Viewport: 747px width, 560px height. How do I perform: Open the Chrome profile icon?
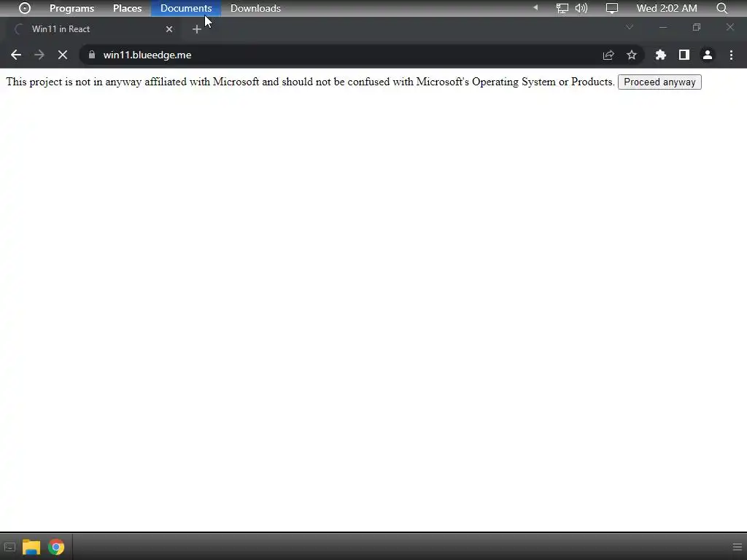pos(708,55)
